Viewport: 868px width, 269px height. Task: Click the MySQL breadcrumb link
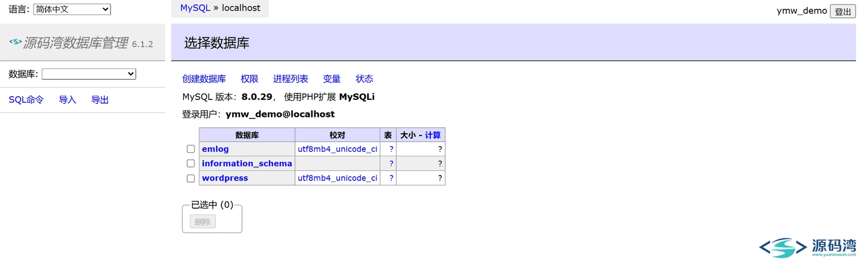pos(195,8)
